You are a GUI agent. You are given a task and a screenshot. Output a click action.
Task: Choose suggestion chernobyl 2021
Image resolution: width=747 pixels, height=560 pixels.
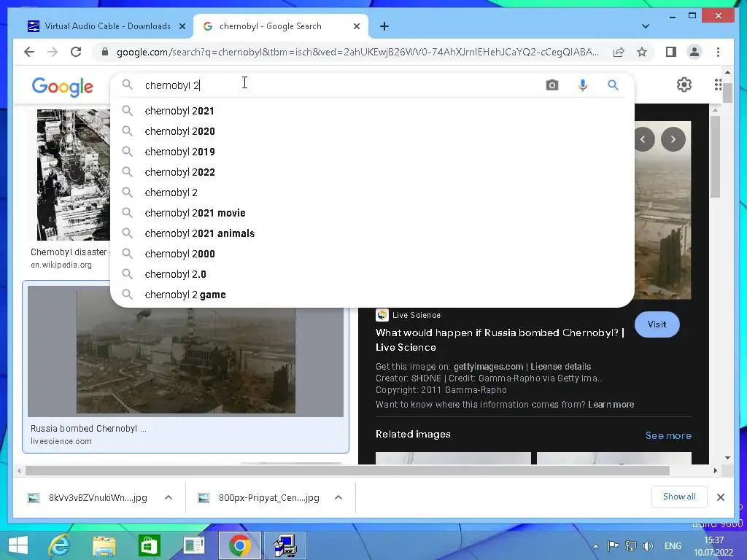[371, 111]
